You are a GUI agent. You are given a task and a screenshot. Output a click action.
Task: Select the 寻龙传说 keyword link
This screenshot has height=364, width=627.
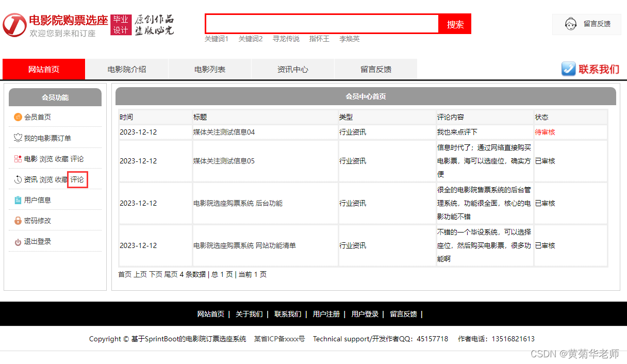click(286, 39)
